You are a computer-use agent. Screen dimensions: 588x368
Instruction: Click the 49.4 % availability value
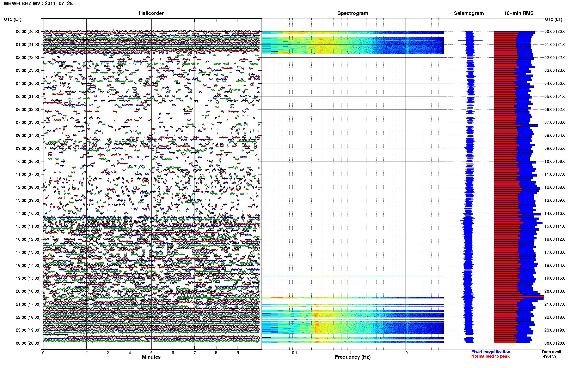pyautogui.click(x=549, y=356)
